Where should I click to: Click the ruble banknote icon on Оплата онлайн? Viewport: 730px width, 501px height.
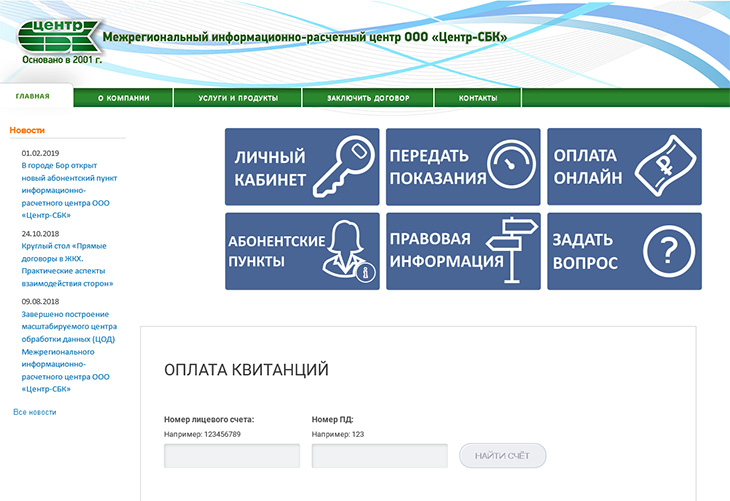click(x=666, y=166)
